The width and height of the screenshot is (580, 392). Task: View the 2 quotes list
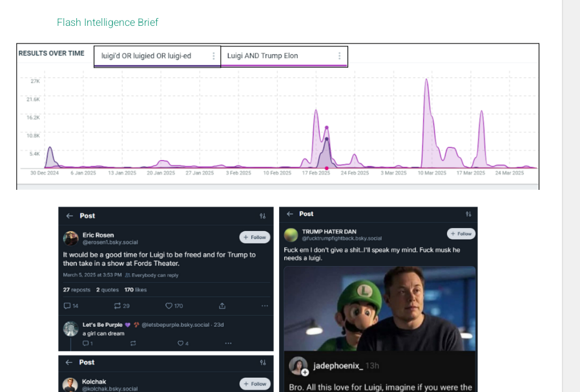(x=108, y=290)
